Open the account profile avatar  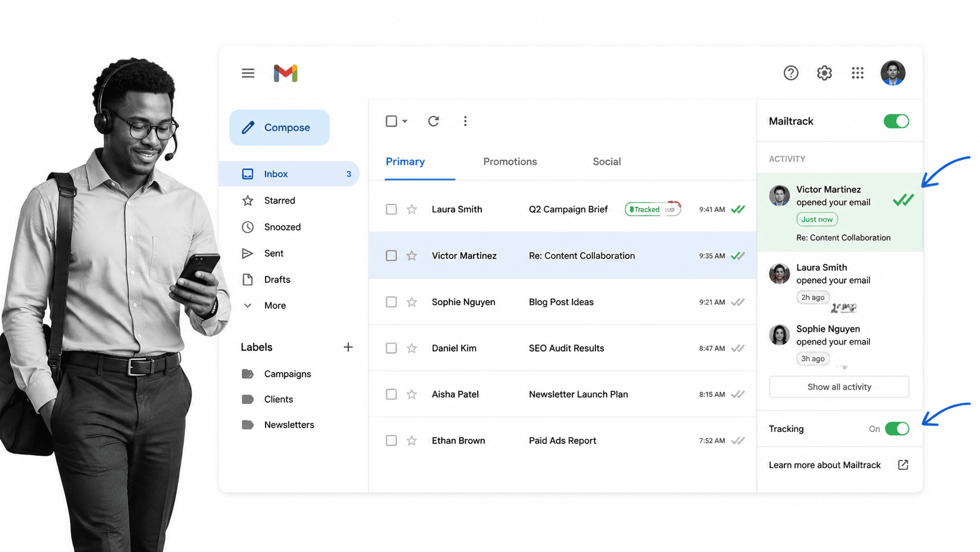pos(893,73)
